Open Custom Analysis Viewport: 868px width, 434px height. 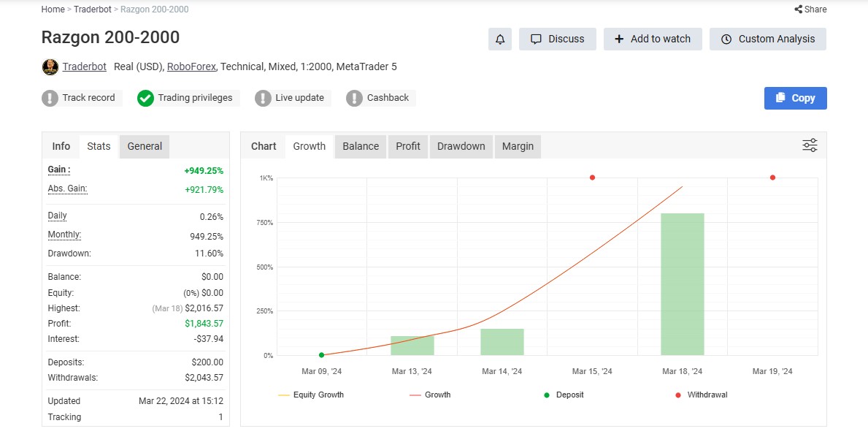[768, 39]
